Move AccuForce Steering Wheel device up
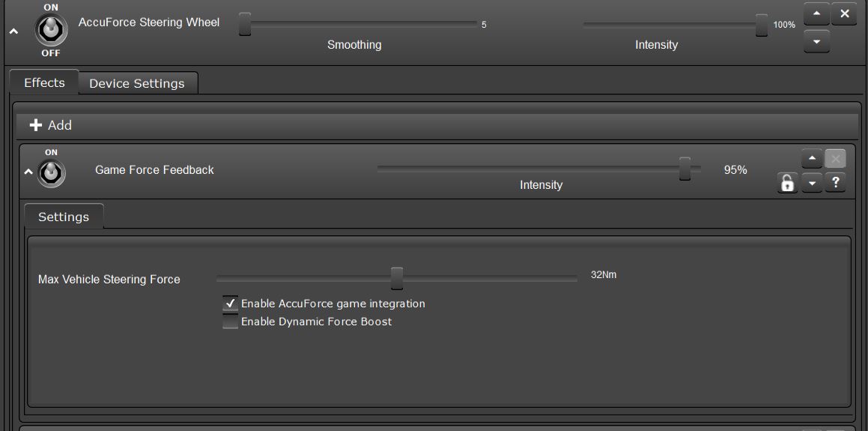Viewport: 868px width, 431px height. pyautogui.click(x=816, y=14)
